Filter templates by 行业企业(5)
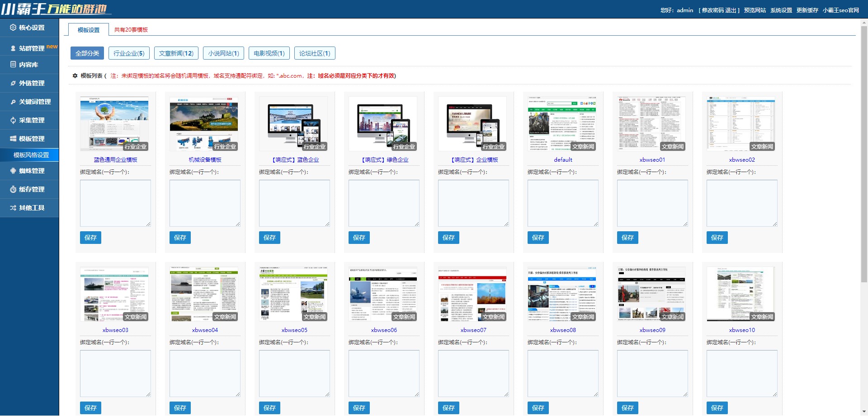 tap(129, 53)
